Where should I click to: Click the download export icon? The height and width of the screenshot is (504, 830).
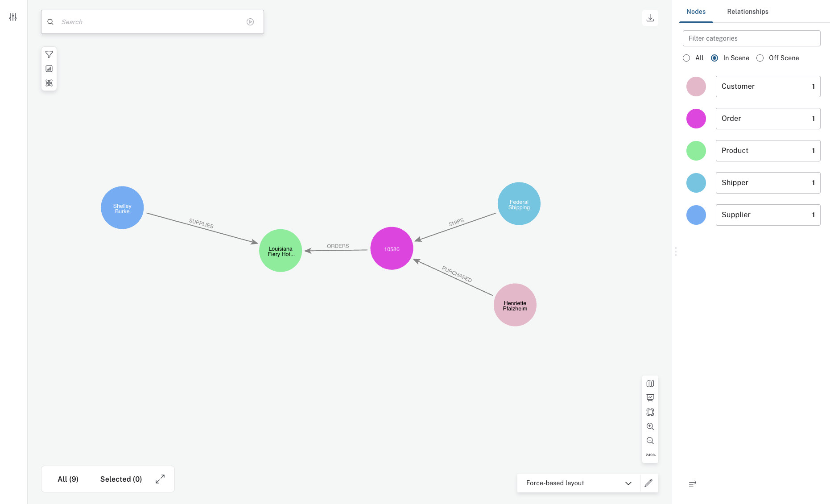pyautogui.click(x=650, y=18)
